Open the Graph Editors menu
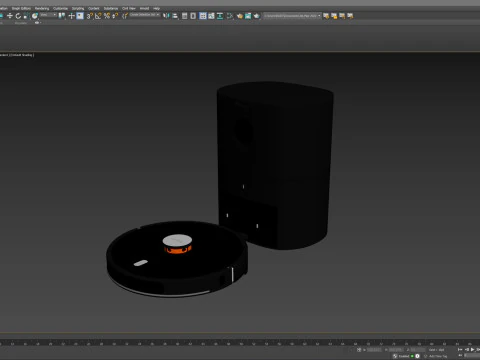 [21, 8]
